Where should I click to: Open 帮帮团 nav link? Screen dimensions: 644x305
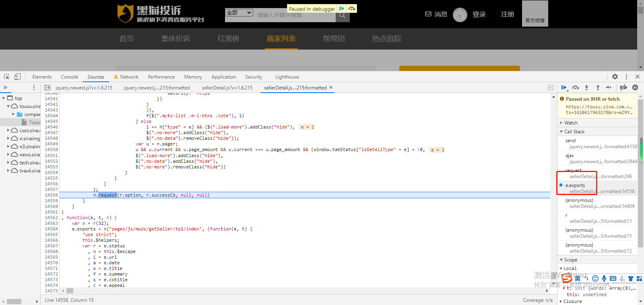(334, 39)
